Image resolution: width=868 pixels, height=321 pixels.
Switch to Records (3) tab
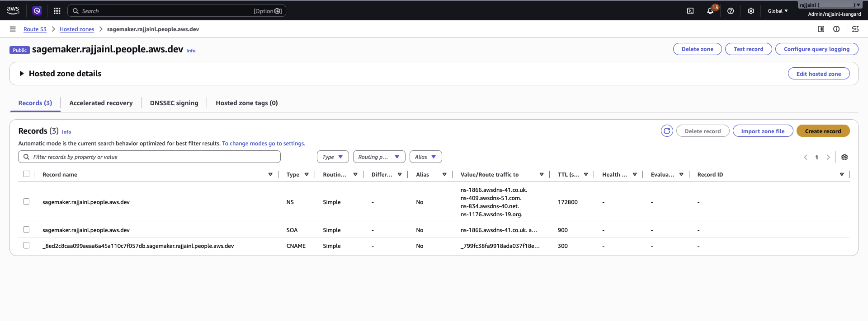coord(35,103)
